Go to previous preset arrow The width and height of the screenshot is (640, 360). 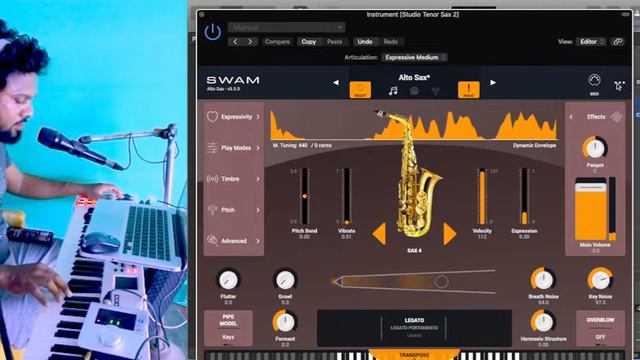(x=235, y=42)
